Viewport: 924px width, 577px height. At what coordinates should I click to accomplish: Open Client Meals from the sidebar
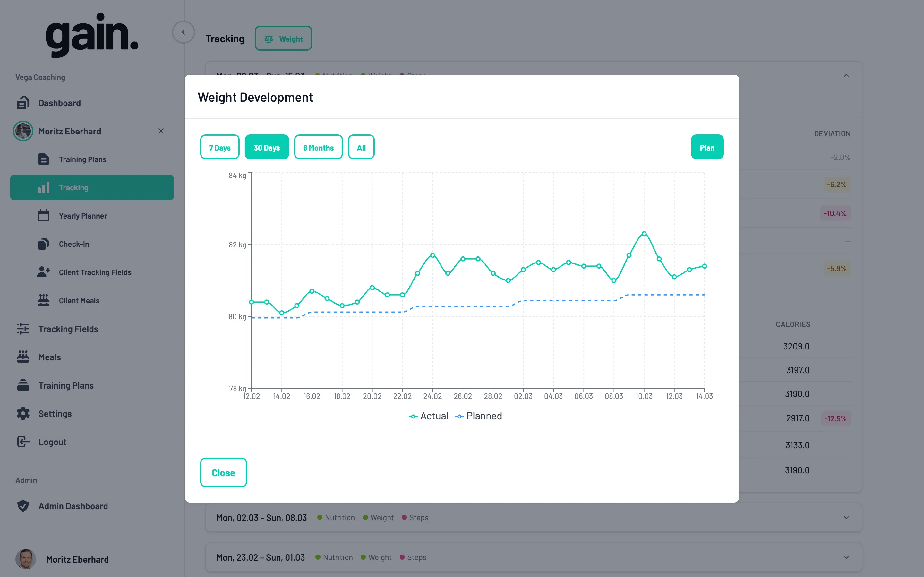[79, 300]
